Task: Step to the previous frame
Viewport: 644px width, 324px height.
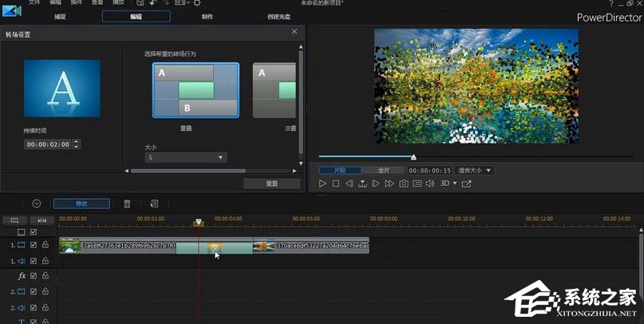Action: [349, 184]
